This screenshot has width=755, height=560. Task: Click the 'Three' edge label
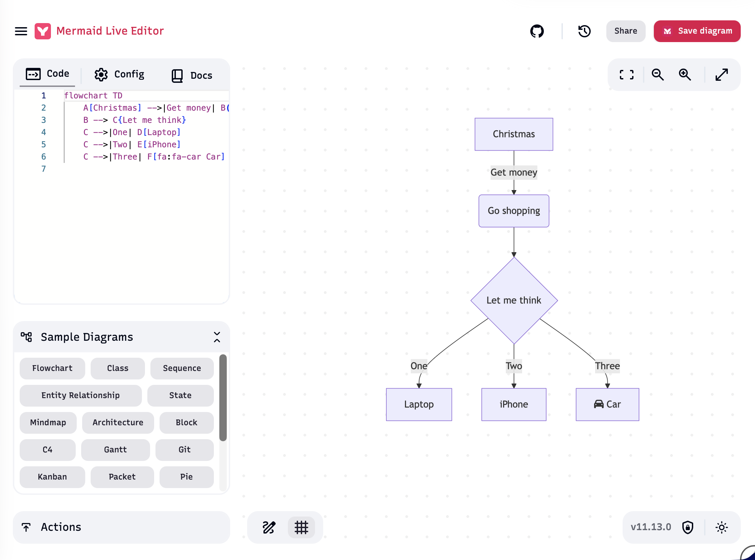pyautogui.click(x=607, y=366)
